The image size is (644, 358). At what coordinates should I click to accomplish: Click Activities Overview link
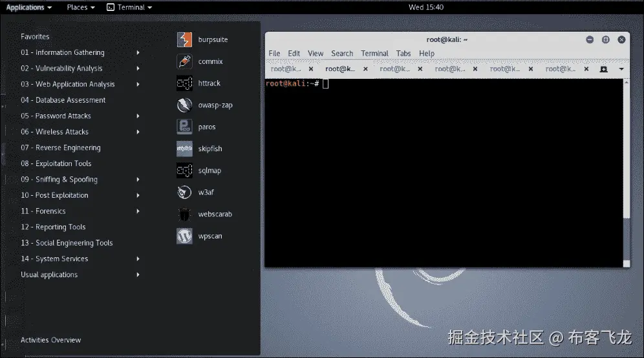point(51,340)
